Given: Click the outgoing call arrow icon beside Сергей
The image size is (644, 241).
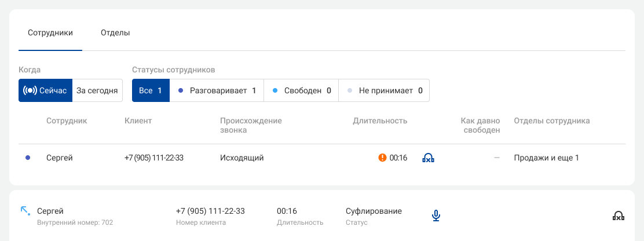Looking at the screenshot, I should (25, 211).
